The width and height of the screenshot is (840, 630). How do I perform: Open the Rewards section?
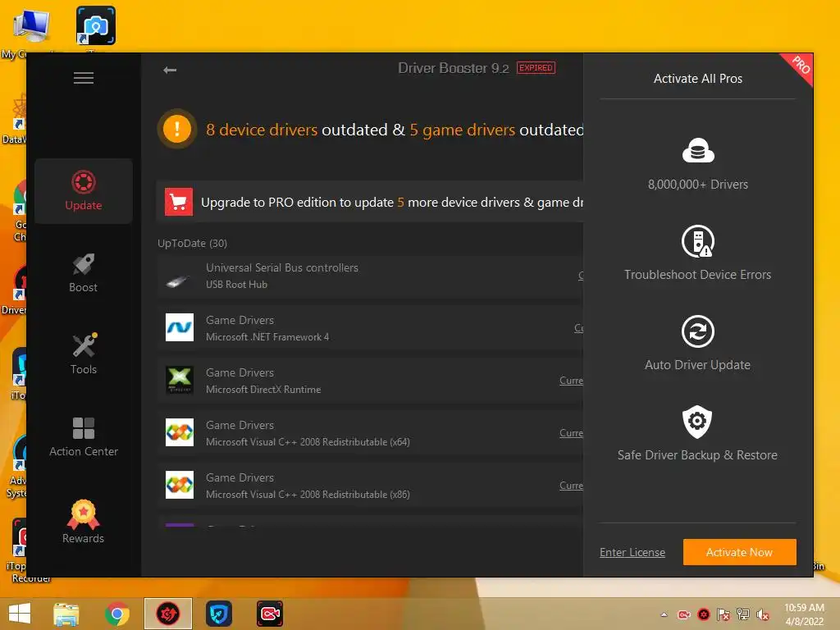[x=84, y=522]
